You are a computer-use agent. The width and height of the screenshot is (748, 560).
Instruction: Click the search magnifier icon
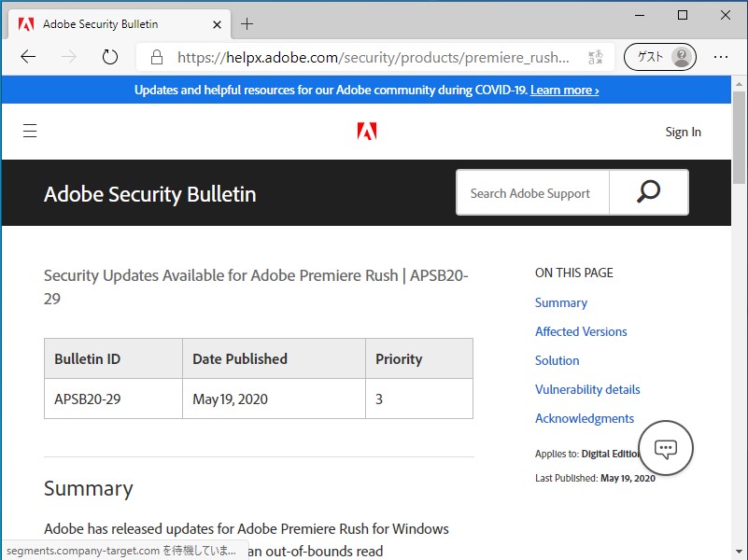point(647,192)
